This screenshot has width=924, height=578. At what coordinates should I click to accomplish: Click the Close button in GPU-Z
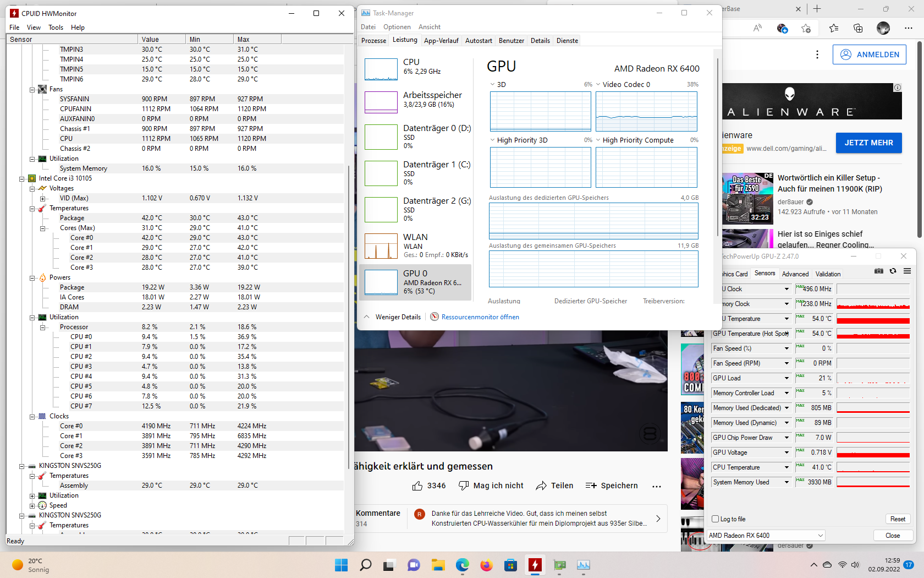coord(893,535)
